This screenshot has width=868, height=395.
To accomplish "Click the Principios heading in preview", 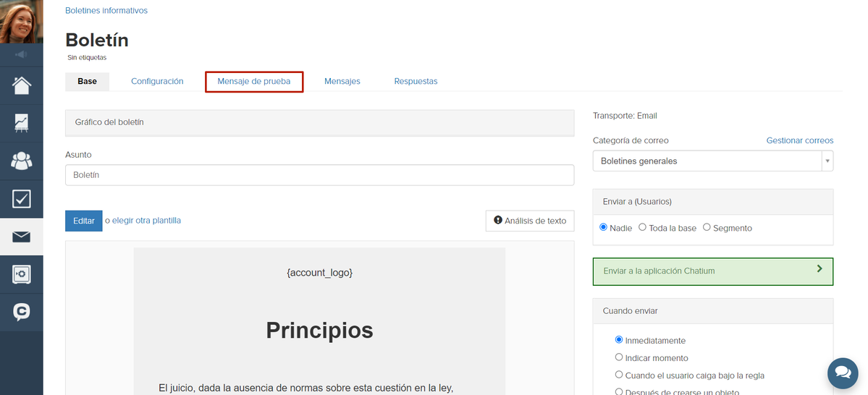I will tap(319, 331).
